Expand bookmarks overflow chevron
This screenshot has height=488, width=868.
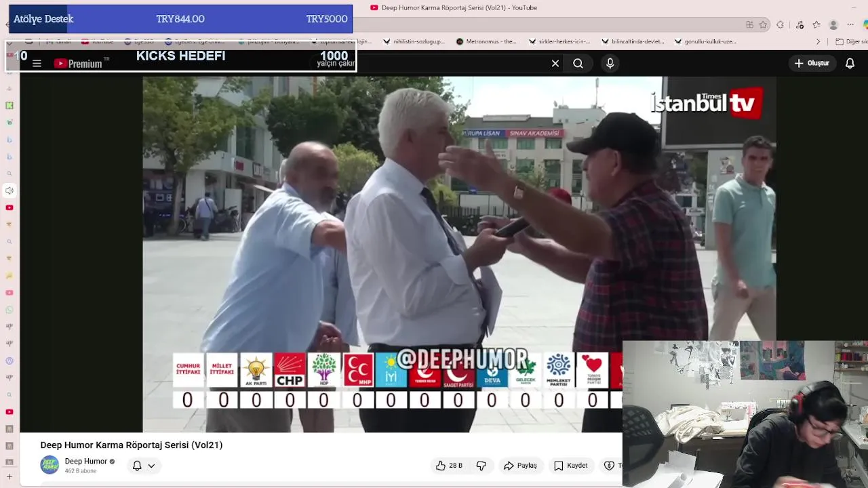click(x=818, y=41)
